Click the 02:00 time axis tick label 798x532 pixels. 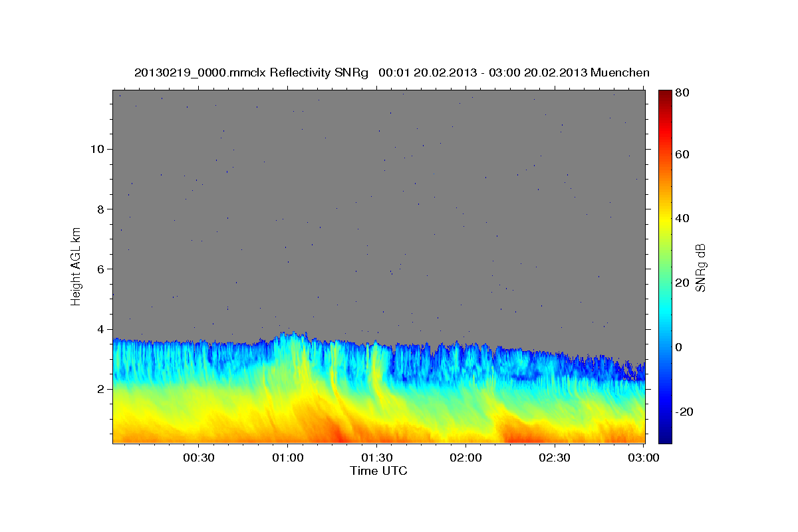(x=465, y=458)
